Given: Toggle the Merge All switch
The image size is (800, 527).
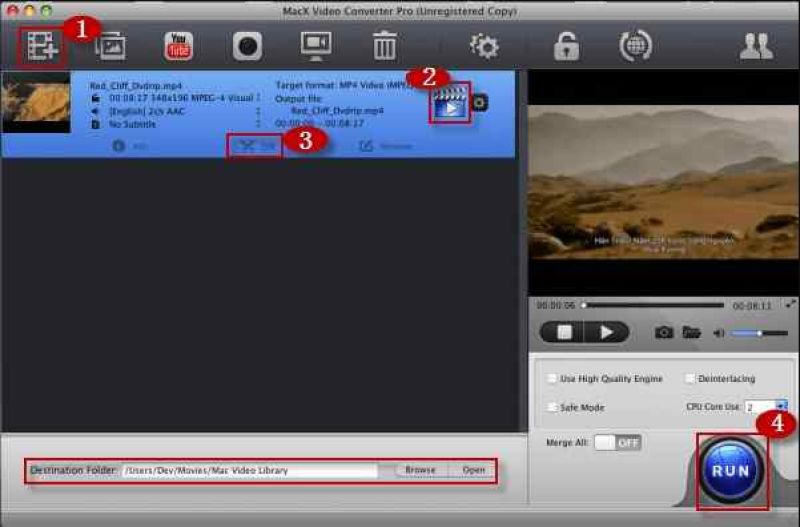Looking at the screenshot, I should coord(617,442).
